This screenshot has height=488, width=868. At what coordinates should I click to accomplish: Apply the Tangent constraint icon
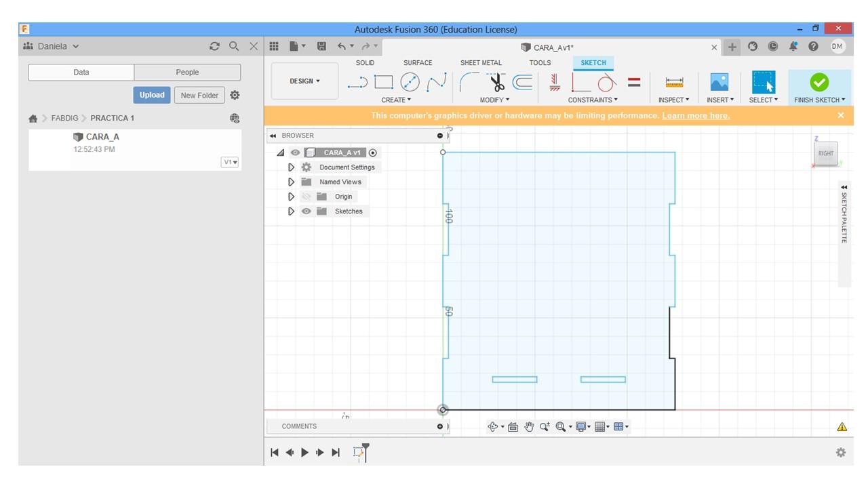click(607, 83)
